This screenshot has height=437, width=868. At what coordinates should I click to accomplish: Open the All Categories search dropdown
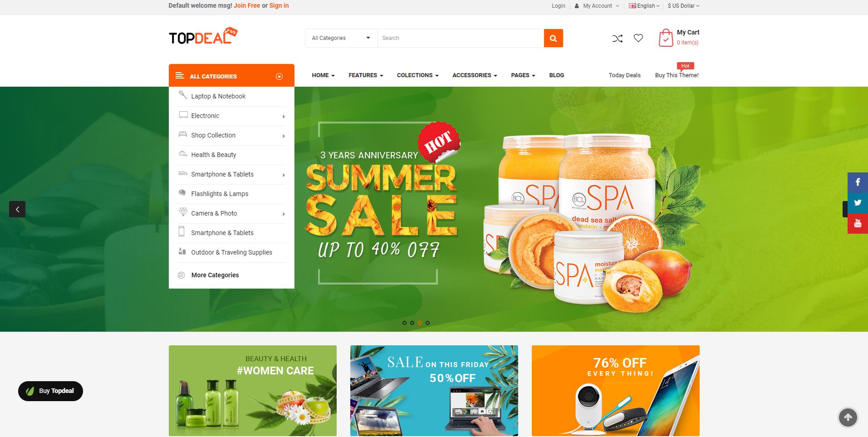coord(341,38)
